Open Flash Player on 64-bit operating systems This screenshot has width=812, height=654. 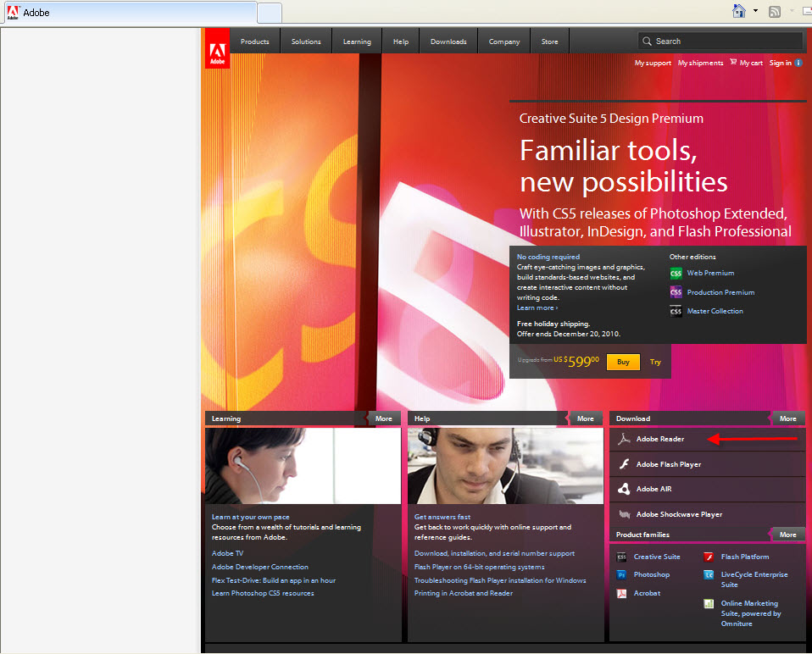pos(479,567)
